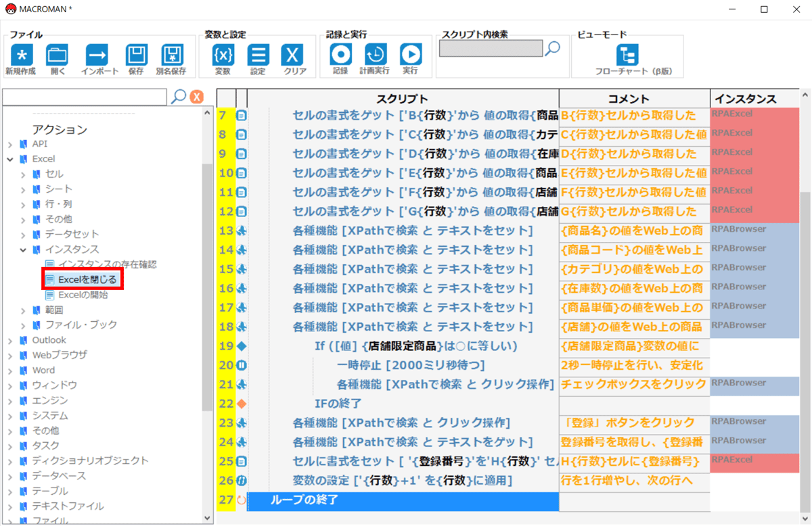This screenshot has width=812, height=526.
Task: Select the インスタンスの存在確認 action
Action: (107, 264)
